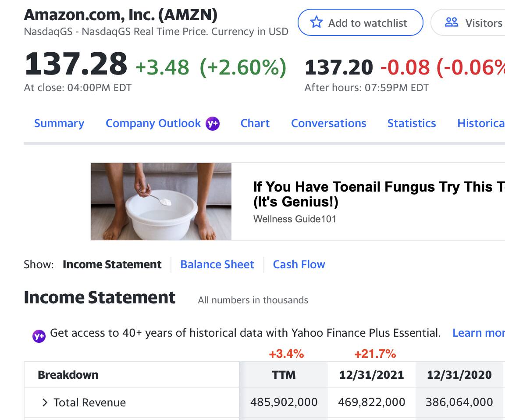Click the star icon beside Add to watchlist
Viewport: 505px width, 420px height.
[x=316, y=22]
